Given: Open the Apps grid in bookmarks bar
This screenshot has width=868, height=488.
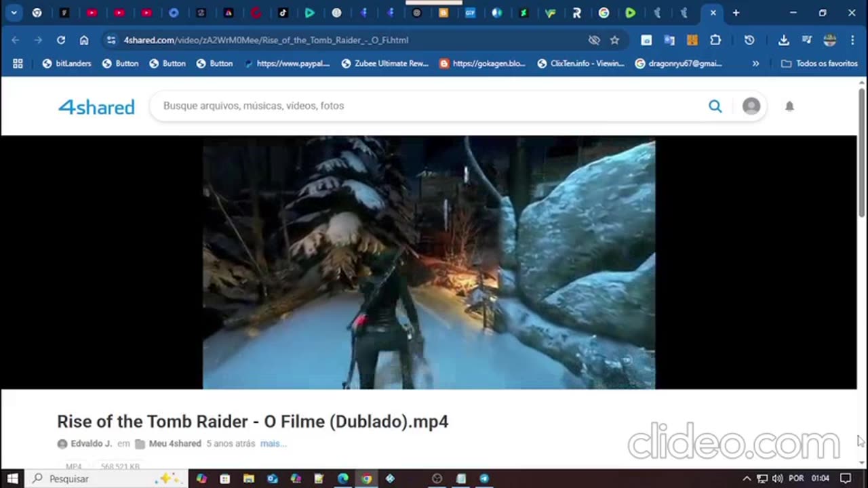Looking at the screenshot, I should coord(18,63).
